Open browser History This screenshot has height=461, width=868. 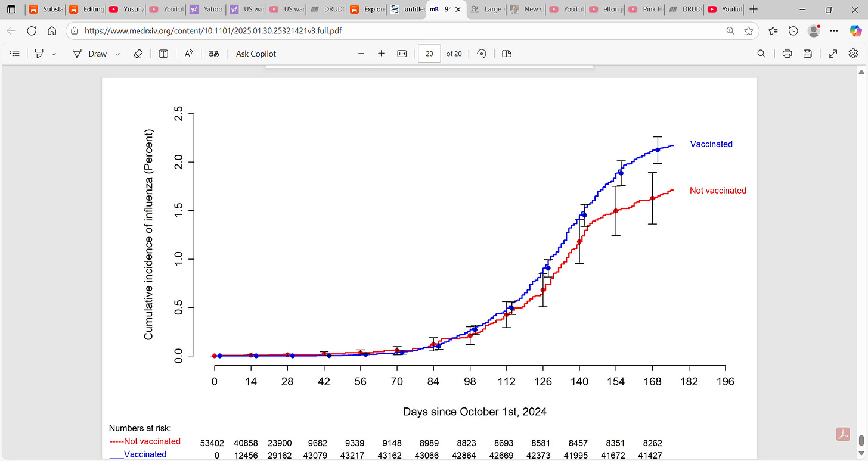click(x=793, y=31)
